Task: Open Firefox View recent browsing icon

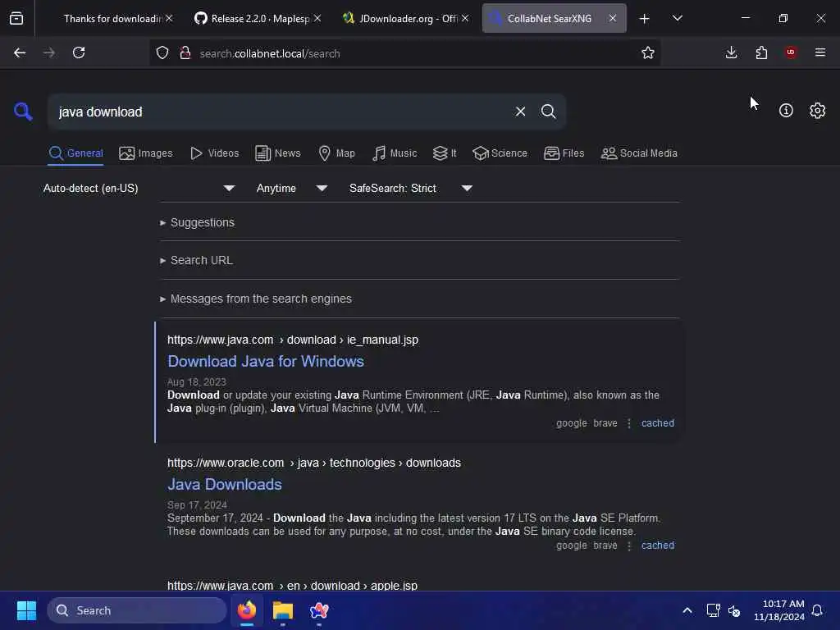Action: coord(16,18)
